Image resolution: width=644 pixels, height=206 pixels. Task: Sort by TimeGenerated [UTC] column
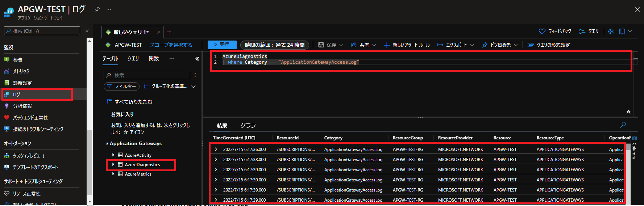[x=234, y=138]
